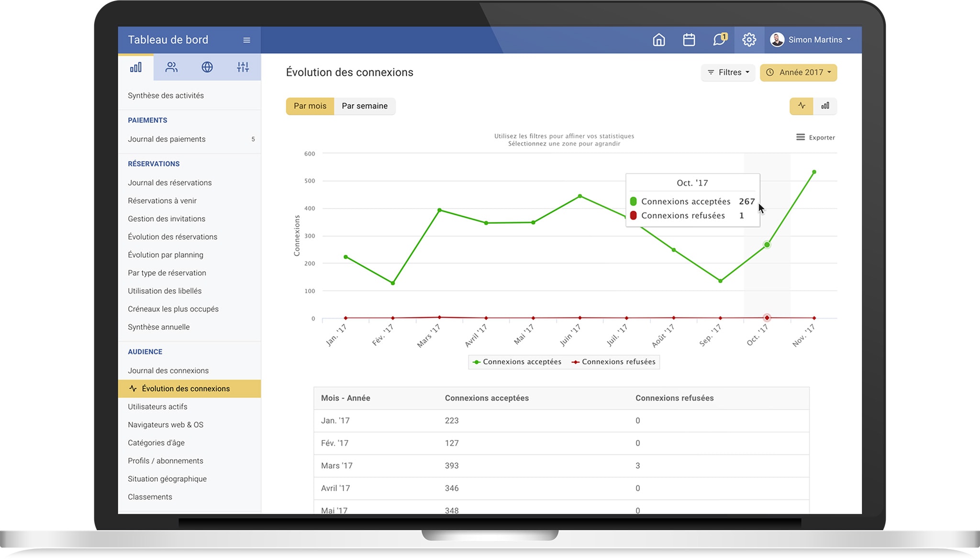980x560 pixels.
Task: Open Journal des paiements link
Action: [167, 139]
